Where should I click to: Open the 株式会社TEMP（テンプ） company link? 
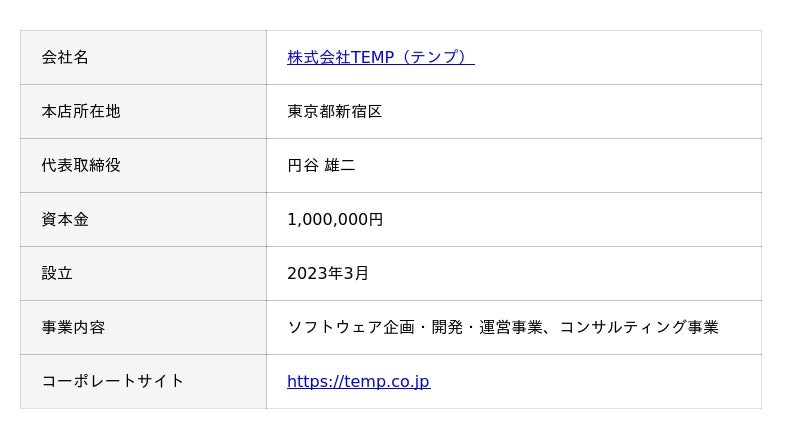click(380, 58)
